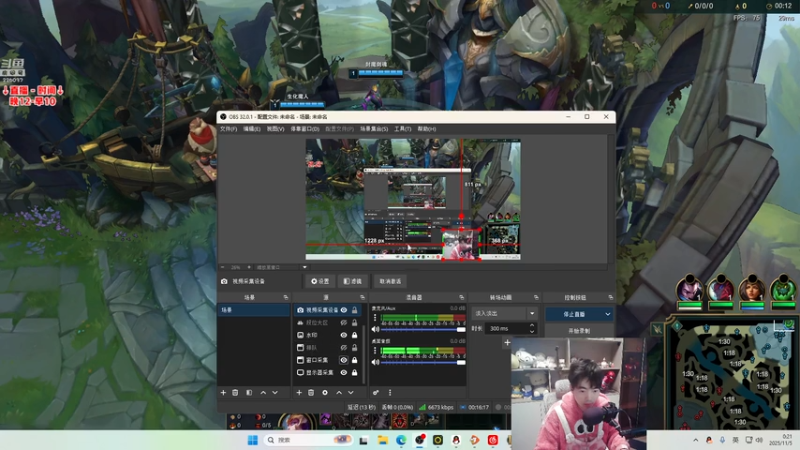Click the 停止直播 stop streaming button
Viewport: 800px width, 450px height.
[x=574, y=314]
